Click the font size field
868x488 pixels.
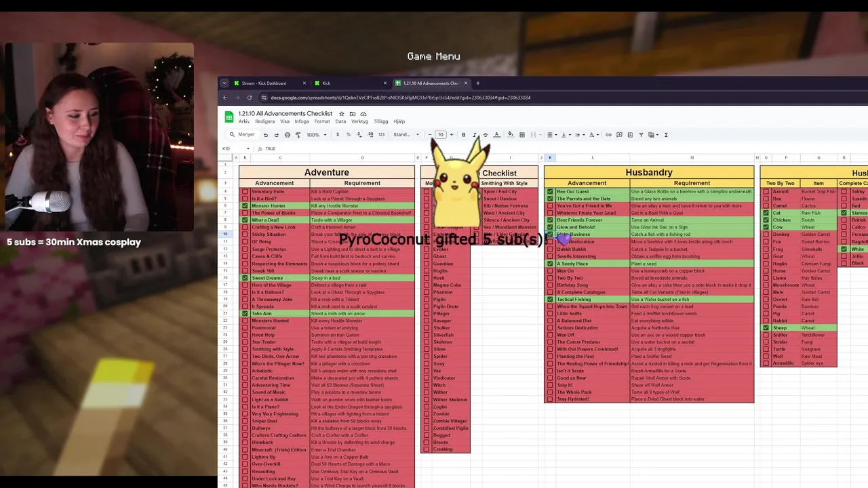pos(441,135)
